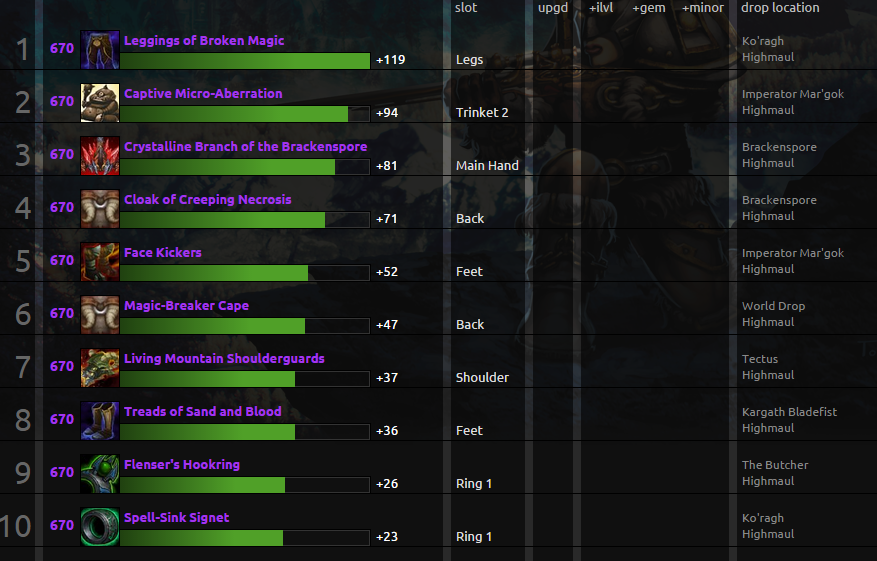877x561 pixels.
Task: Click the Treads of Sand and Blood icon
Action: [x=99, y=420]
